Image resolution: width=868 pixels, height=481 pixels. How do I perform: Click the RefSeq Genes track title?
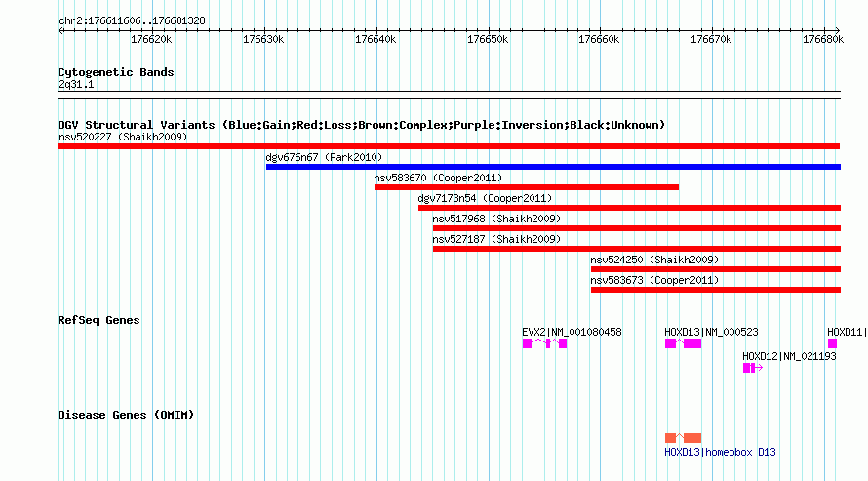99,320
